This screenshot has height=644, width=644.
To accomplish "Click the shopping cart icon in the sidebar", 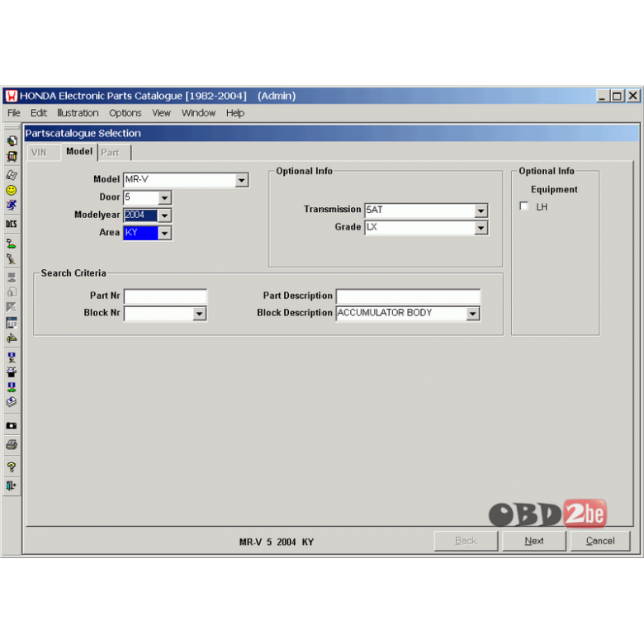I will pyautogui.click(x=12, y=157).
